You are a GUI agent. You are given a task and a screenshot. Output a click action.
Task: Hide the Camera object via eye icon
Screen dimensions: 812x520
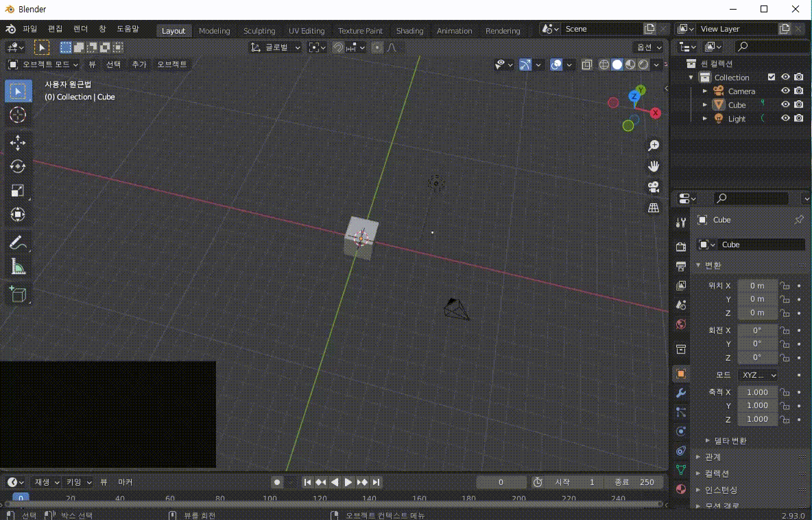point(785,91)
